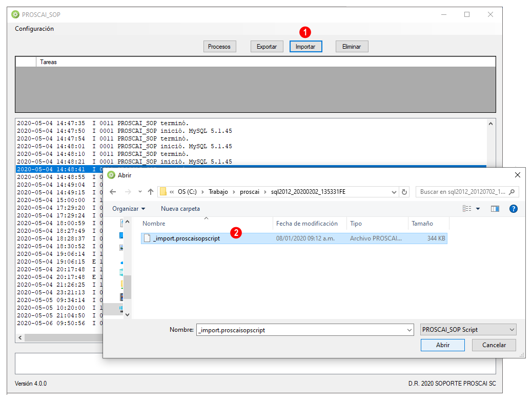Screen dimensions: 532x401
Task: Select the OS (C:) breadcrumb
Action: click(x=187, y=192)
